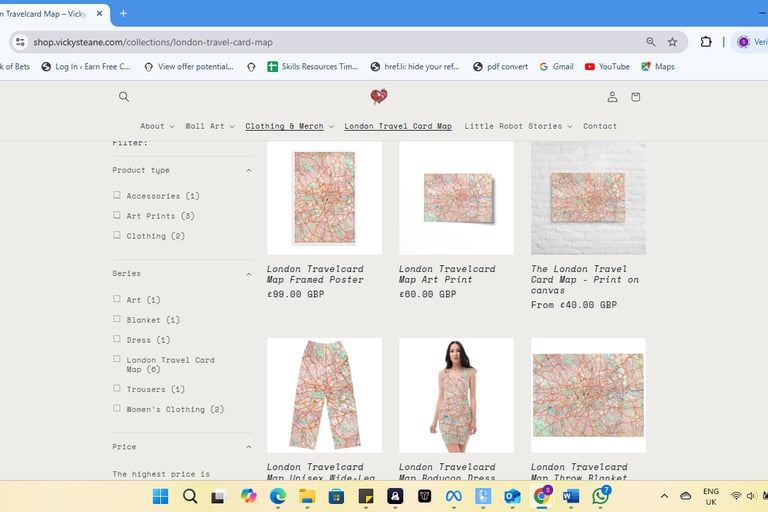
Task: Open the YouTube bookmark
Action: (x=607, y=67)
